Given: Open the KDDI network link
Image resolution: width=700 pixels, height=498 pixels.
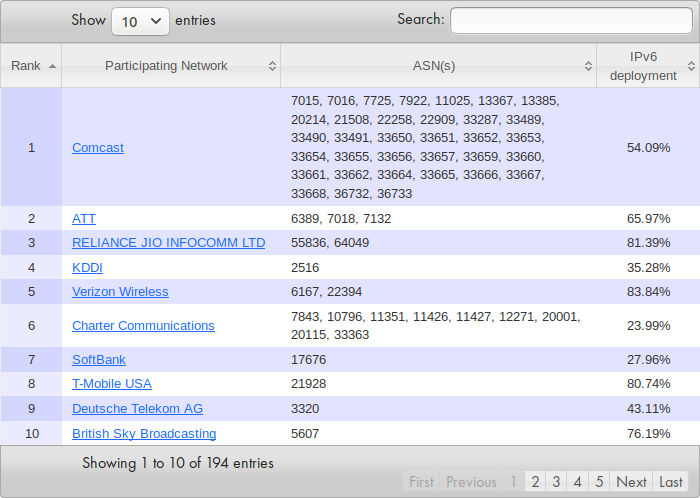Looking at the screenshot, I should point(87,268).
